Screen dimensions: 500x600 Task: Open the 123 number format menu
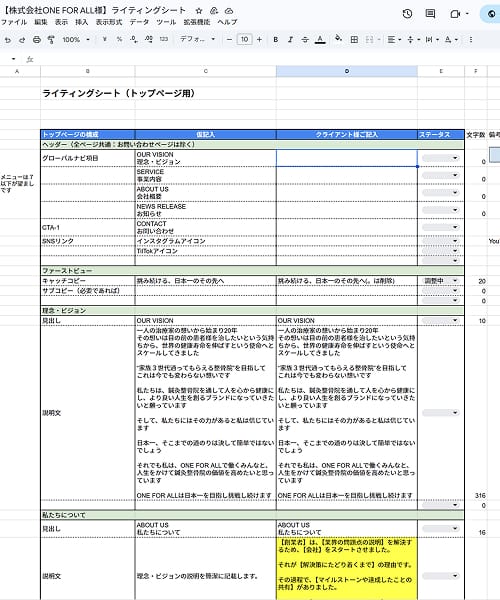[x=164, y=39]
